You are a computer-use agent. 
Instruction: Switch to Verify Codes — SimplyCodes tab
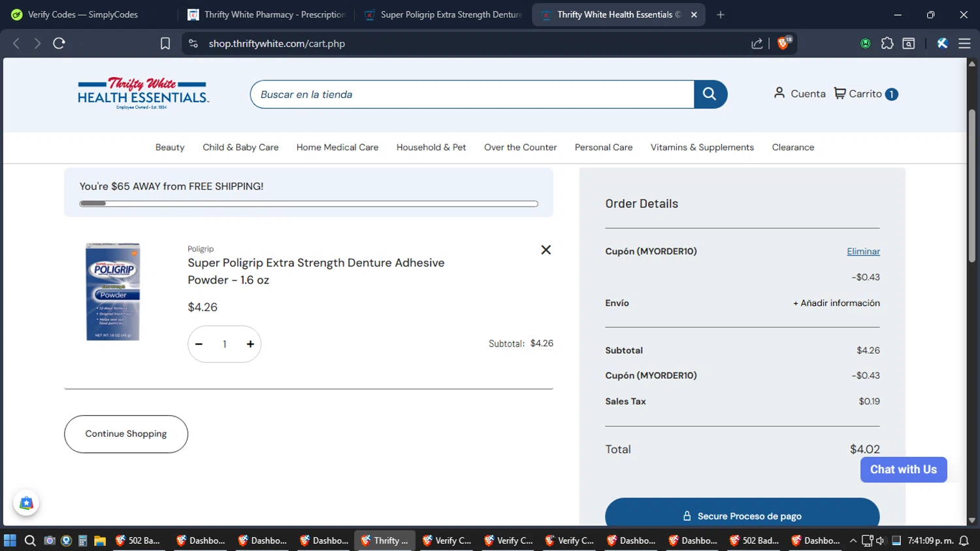tap(88, 14)
